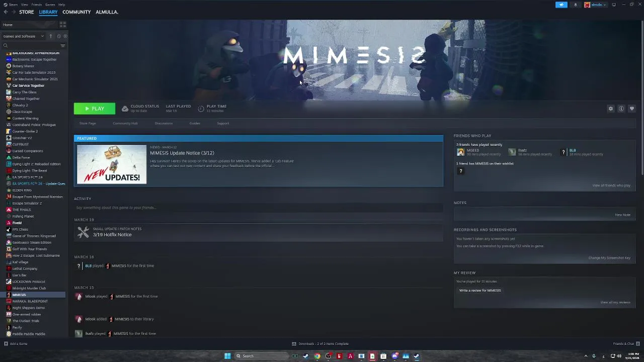The image size is (644, 362).
Task: Open the Guides link
Action: tap(195, 123)
